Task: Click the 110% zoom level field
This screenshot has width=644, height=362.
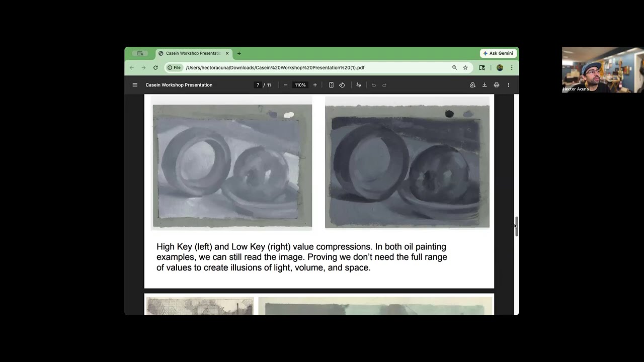Action: click(300, 85)
